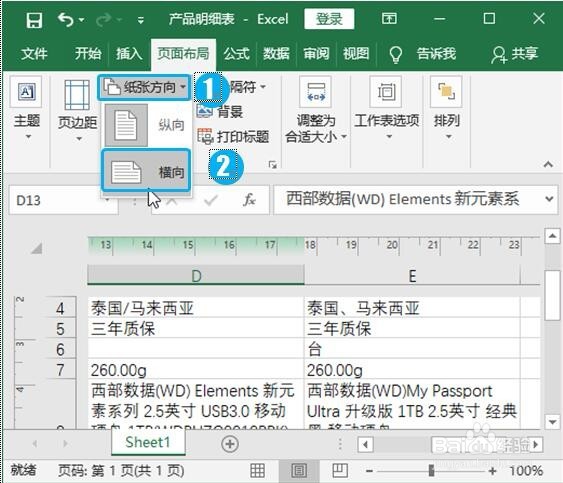Open page setup dialog launcher
The width and height of the screenshot is (563, 483).
coord(273,164)
